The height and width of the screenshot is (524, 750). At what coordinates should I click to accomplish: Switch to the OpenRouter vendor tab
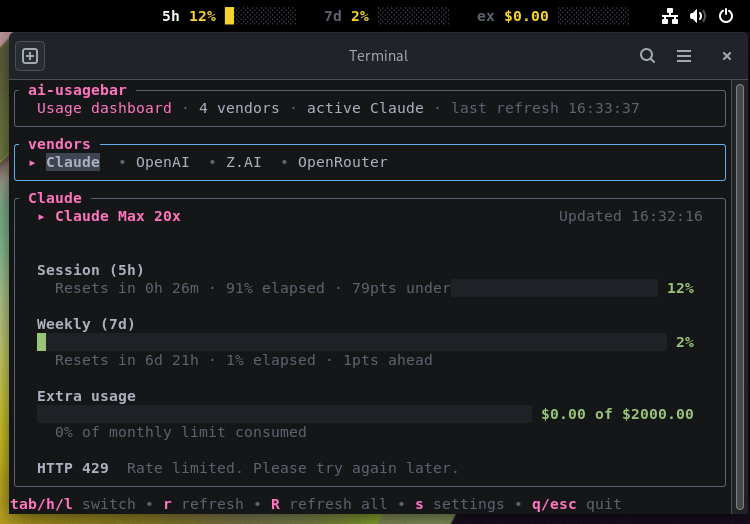coord(342,162)
